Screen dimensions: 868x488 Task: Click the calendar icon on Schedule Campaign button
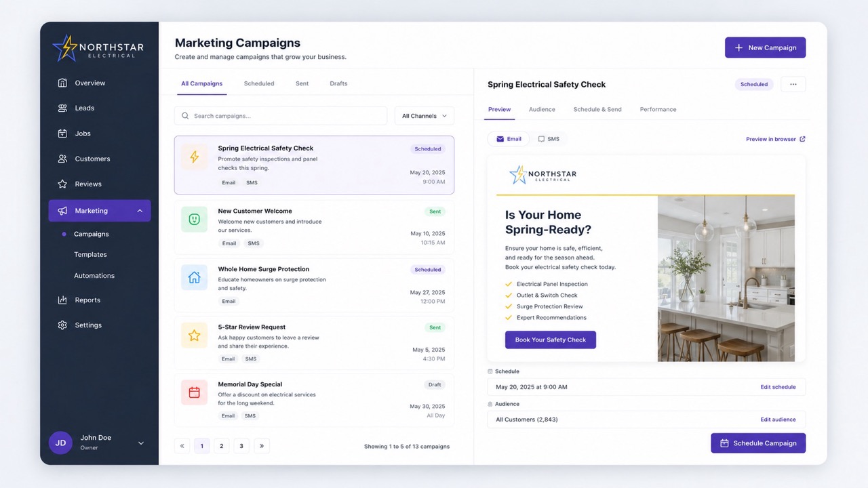[724, 443]
